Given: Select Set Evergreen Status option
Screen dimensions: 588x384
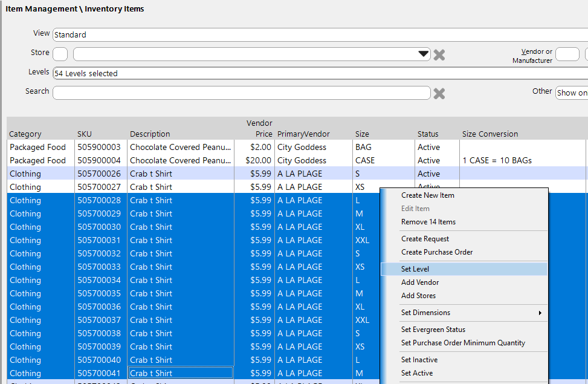Looking at the screenshot, I should [433, 330].
